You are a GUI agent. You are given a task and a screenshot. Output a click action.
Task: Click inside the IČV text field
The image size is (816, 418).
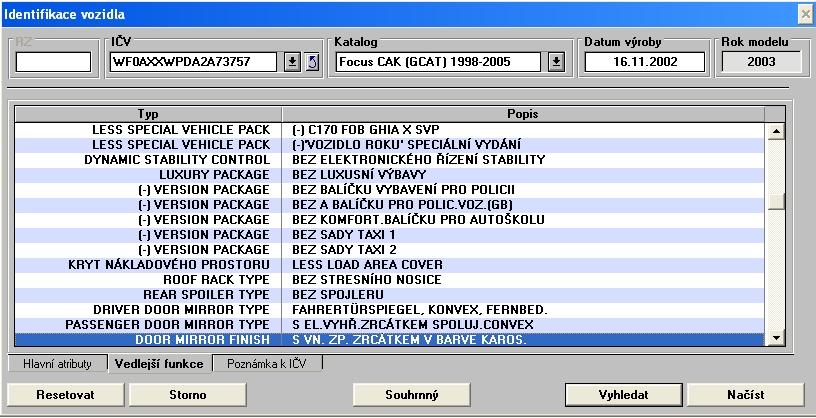[x=194, y=62]
